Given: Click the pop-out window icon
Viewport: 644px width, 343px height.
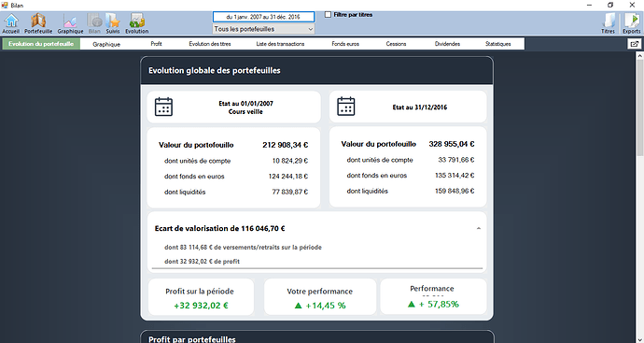Looking at the screenshot, I should click(x=634, y=44).
